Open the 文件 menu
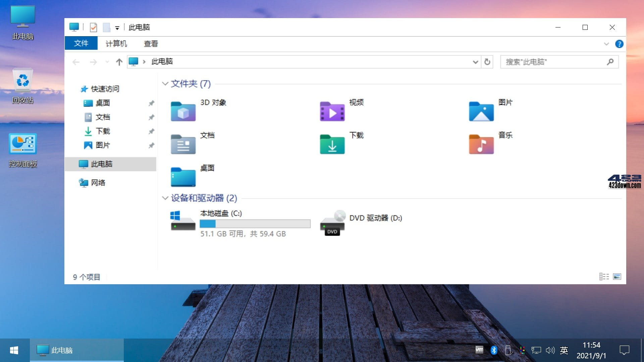 click(x=81, y=43)
